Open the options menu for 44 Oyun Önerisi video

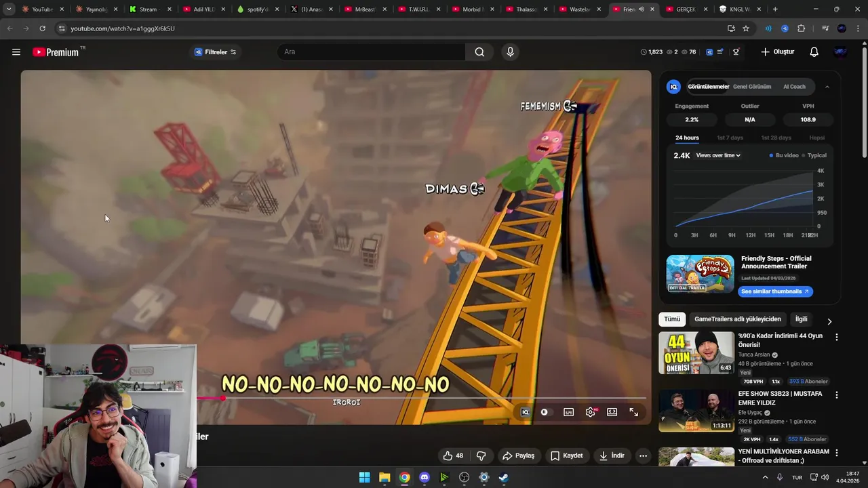[837, 337]
